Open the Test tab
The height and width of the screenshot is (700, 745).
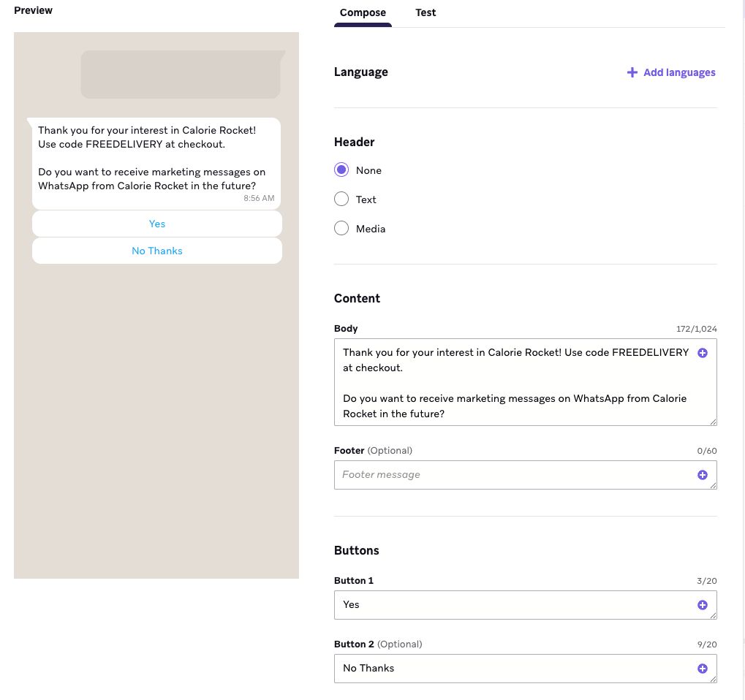(426, 12)
